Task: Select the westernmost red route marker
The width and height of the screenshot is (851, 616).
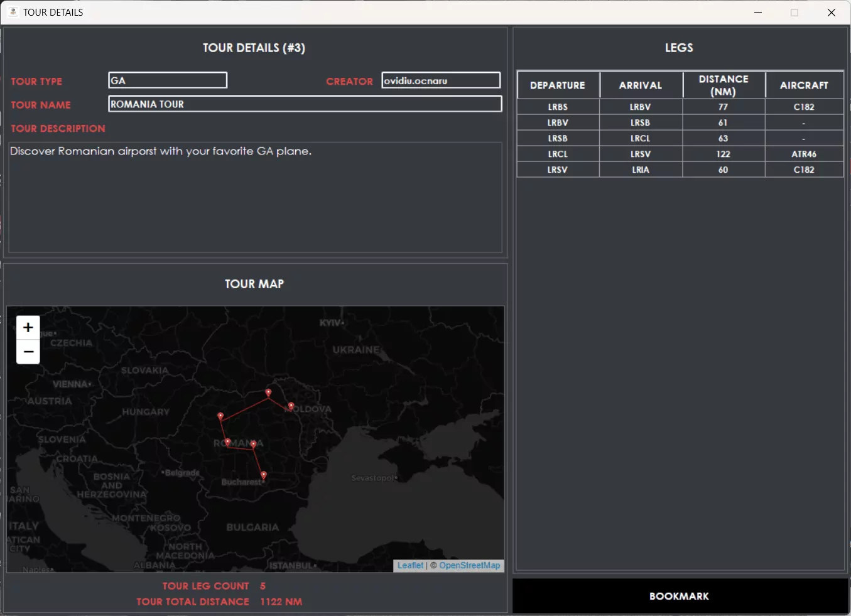Action: [220, 416]
